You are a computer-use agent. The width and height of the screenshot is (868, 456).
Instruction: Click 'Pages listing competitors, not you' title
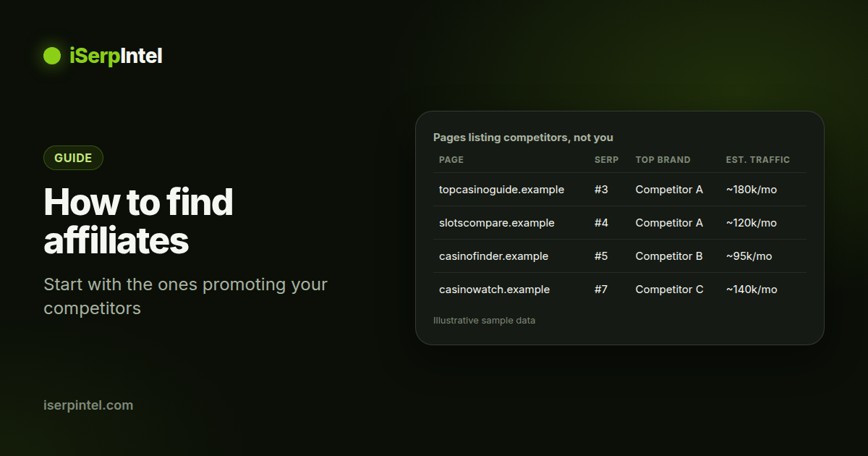point(523,138)
